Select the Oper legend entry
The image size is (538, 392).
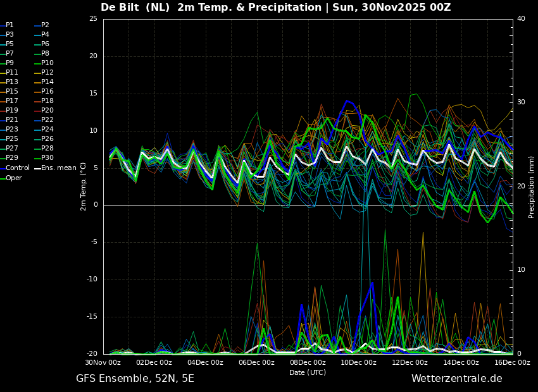pos(14,178)
